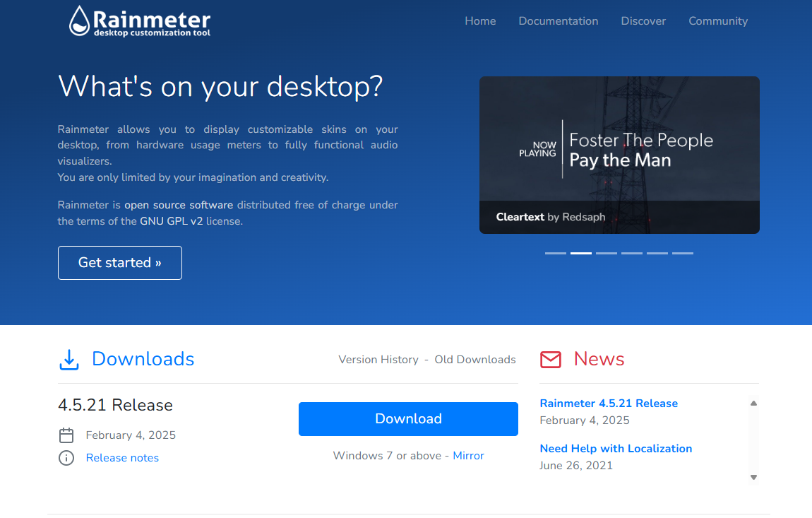Image resolution: width=812 pixels, height=518 pixels.
Task: Open the Old Downloads link
Action: coord(475,360)
